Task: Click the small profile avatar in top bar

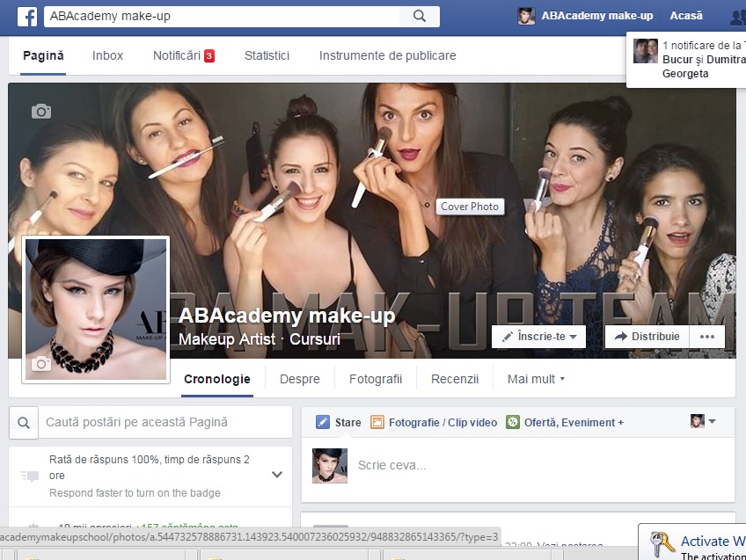Action: [526, 16]
